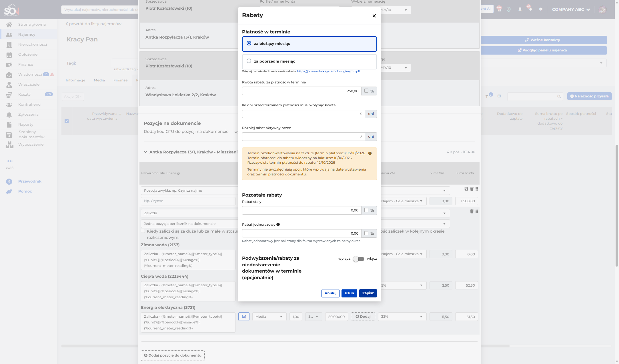Open Finanse money icon in sidebar
Screen dimensions: 619x364
pos(9,65)
